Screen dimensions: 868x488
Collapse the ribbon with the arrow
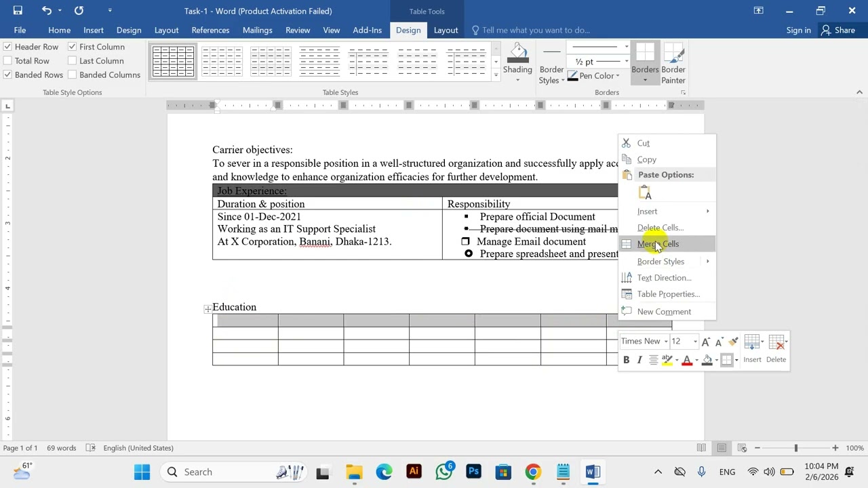[859, 92]
